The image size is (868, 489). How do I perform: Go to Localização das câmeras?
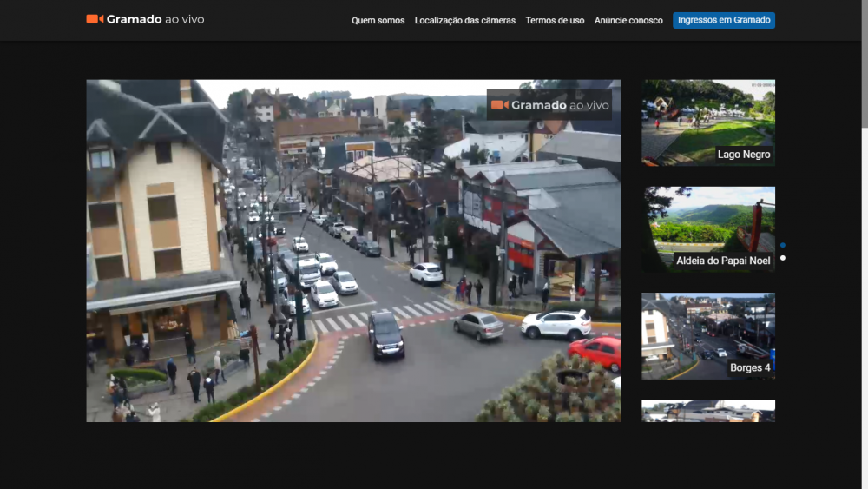(x=464, y=20)
